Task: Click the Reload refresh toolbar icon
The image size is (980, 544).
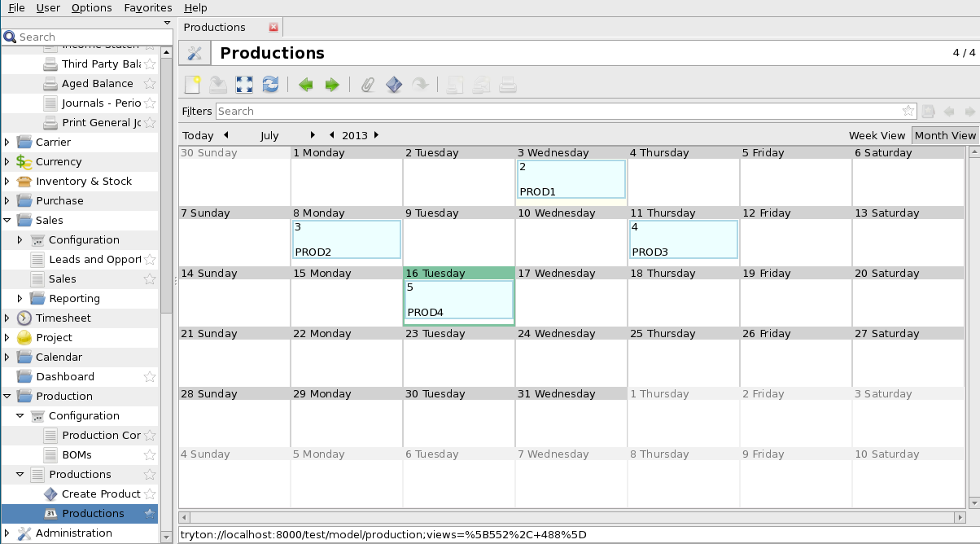Action: coord(270,85)
